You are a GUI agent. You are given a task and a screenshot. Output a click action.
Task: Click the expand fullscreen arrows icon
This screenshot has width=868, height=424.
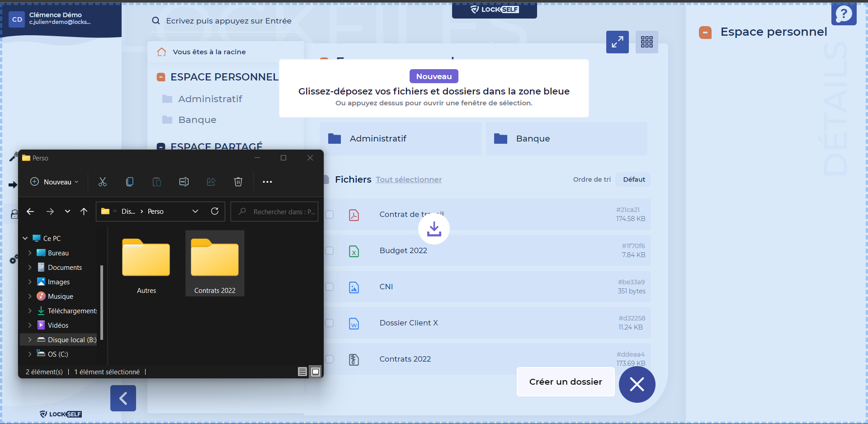[617, 42]
